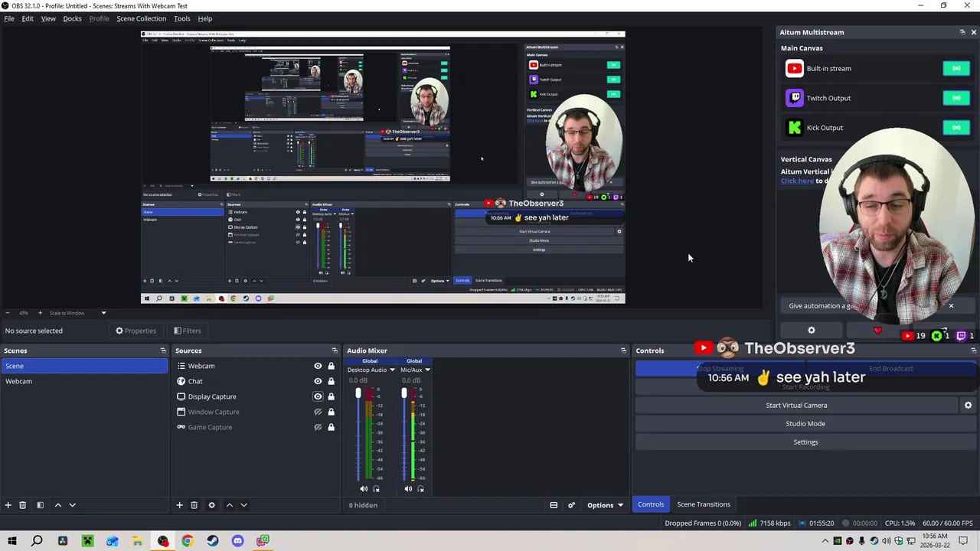Open the Tools menu

[x=181, y=18]
